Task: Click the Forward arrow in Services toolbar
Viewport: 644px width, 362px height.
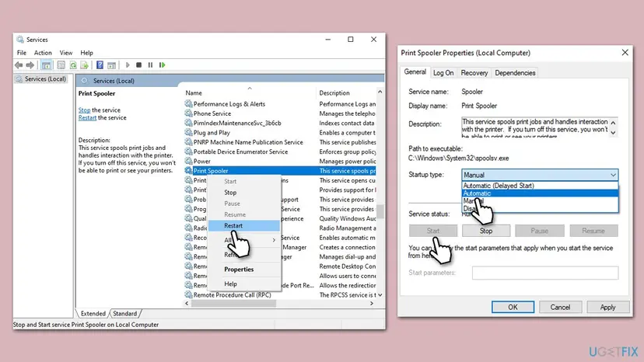Action: point(30,64)
